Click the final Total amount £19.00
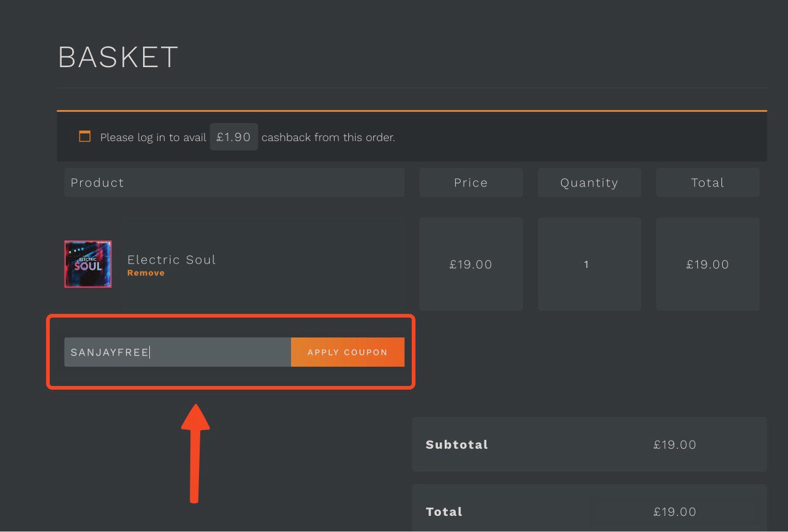 click(675, 512)
